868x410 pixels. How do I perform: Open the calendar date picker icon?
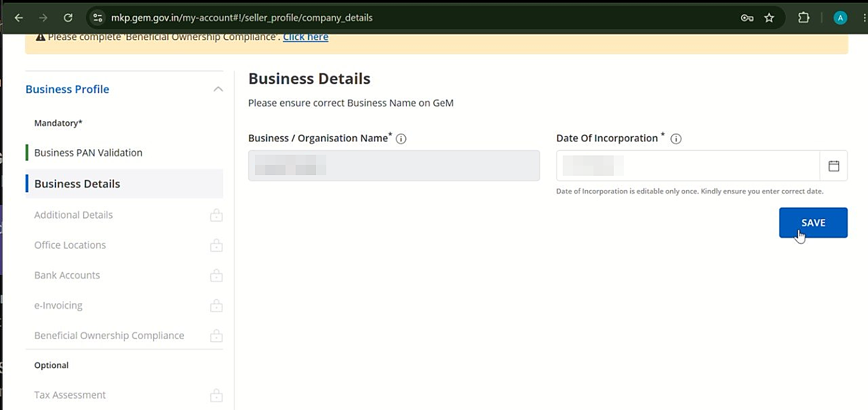(x=834, y=166)
